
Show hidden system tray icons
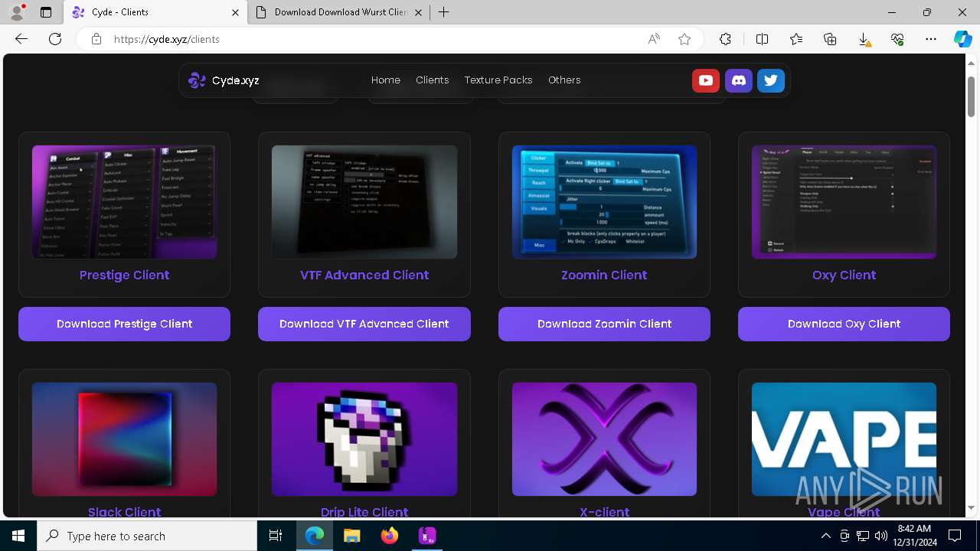[x=826, y=536]
